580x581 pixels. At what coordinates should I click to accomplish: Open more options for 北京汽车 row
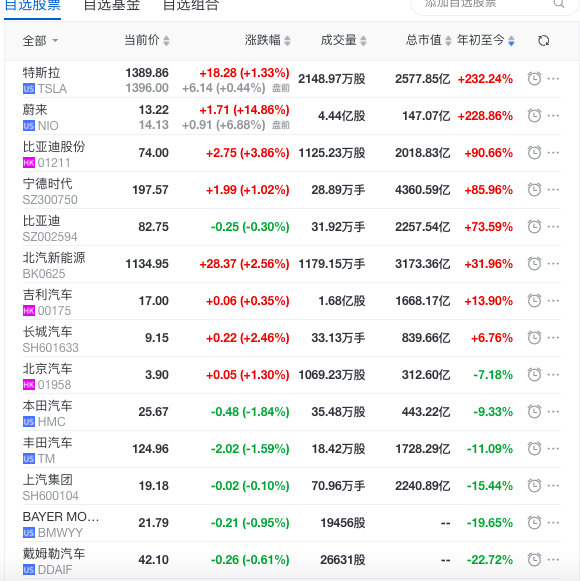click(x=553, y=375)
